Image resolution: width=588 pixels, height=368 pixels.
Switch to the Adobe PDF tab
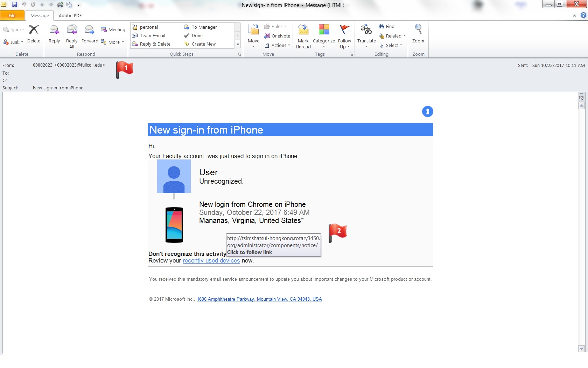70,15
